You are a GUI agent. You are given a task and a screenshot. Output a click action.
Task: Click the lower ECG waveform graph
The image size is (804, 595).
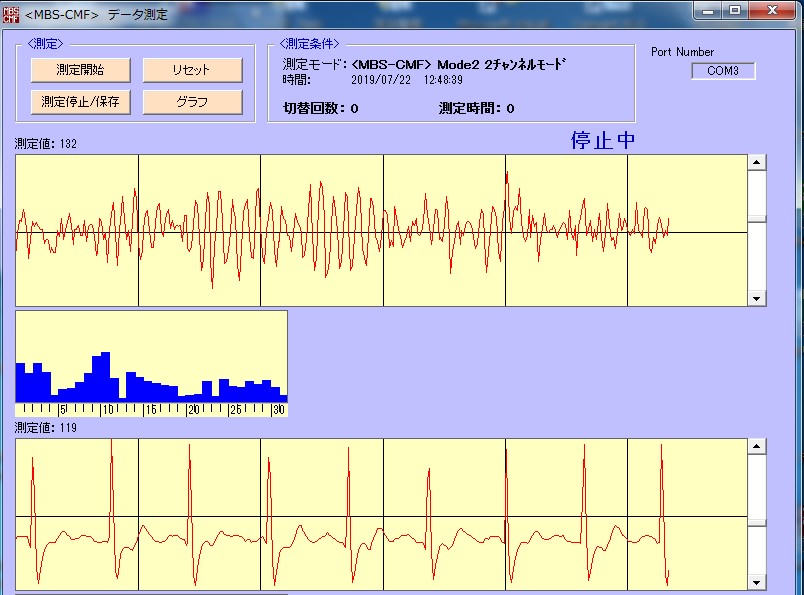tap(380, 515)
